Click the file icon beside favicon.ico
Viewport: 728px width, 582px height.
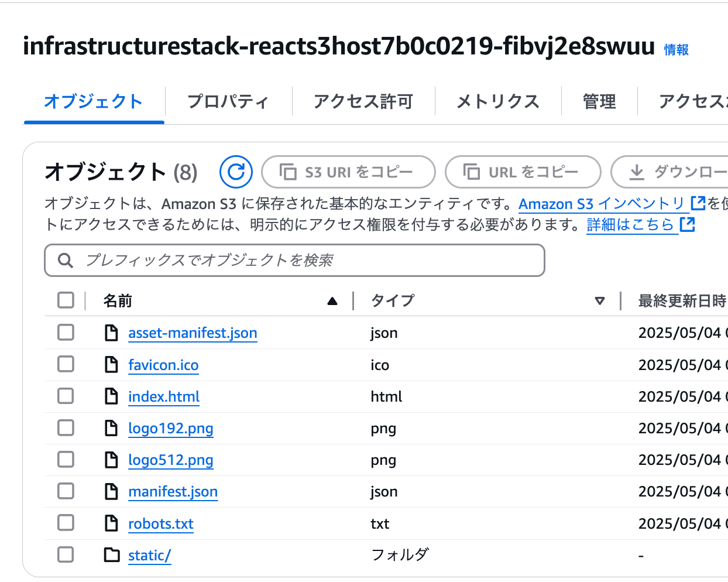pyautogui.click(x=111, y=365)
